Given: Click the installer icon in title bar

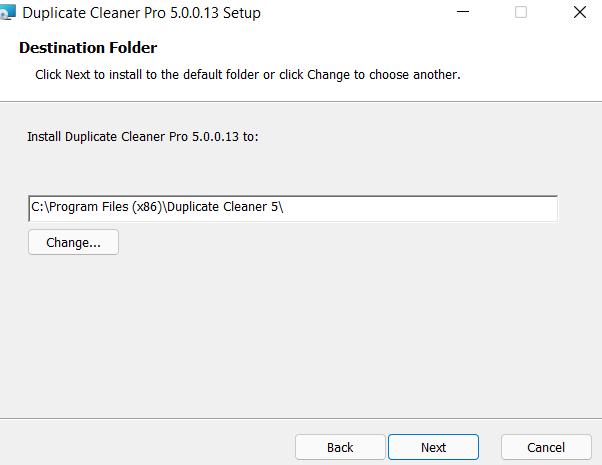Looking at the screenshot, I should click(x=8, y=12).
